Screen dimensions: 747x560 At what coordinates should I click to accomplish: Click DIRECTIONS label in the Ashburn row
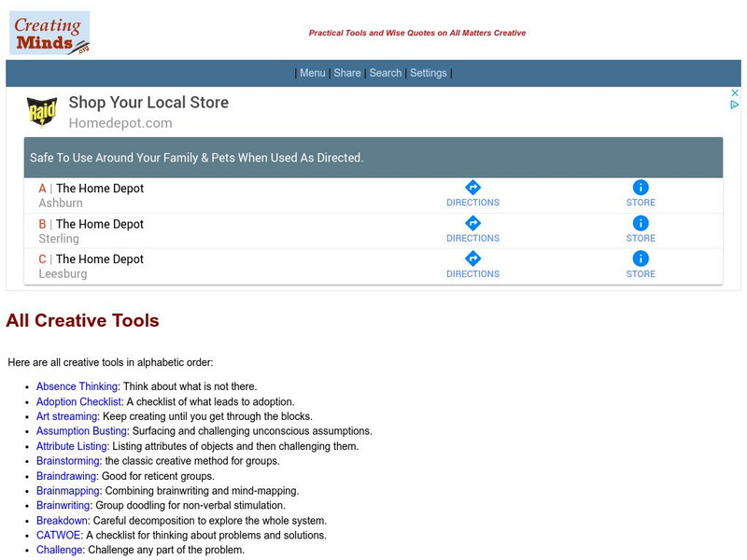[x=472, y=203]
